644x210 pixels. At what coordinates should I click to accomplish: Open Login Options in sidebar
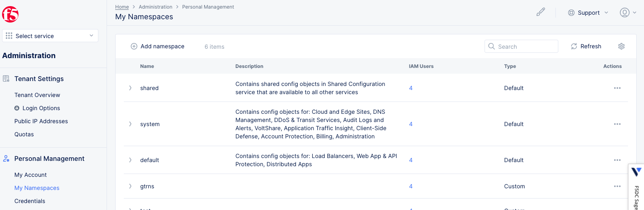click(x=41, y=108)
